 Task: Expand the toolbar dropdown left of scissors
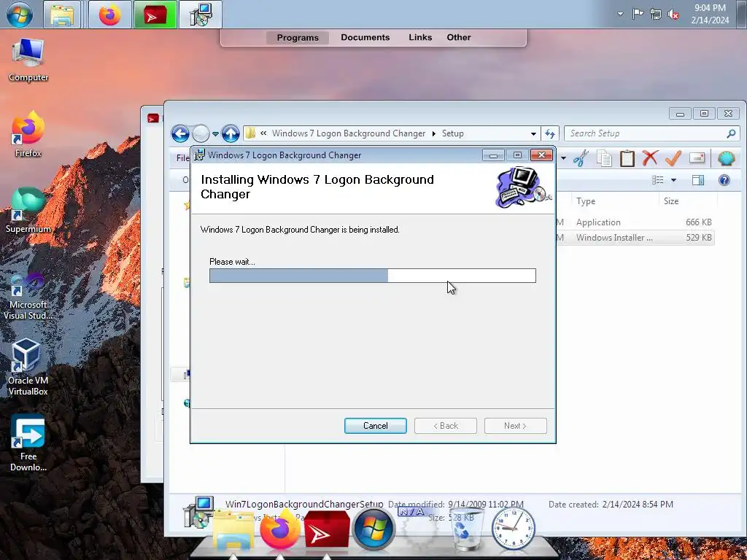(x=564, y=158)
